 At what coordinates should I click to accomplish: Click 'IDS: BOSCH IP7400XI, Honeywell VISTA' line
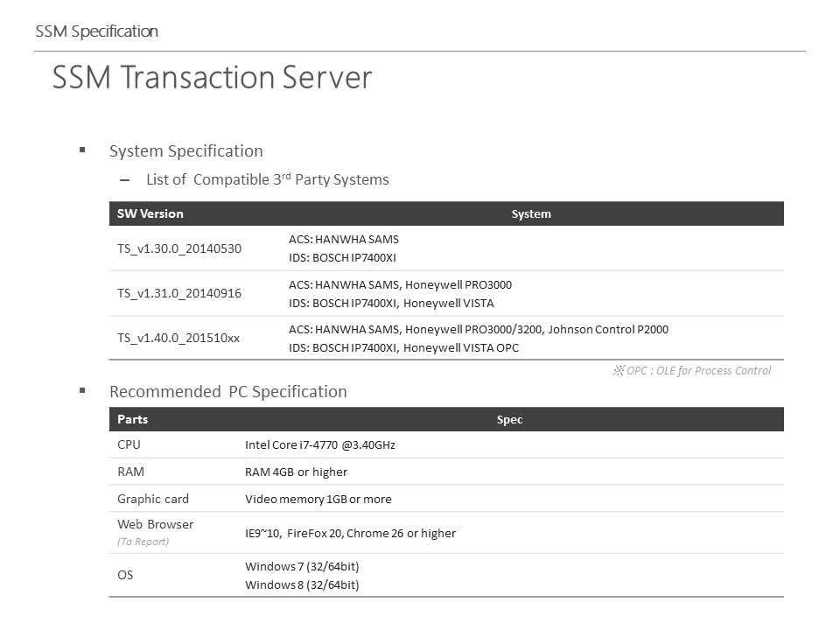[392, 304]
